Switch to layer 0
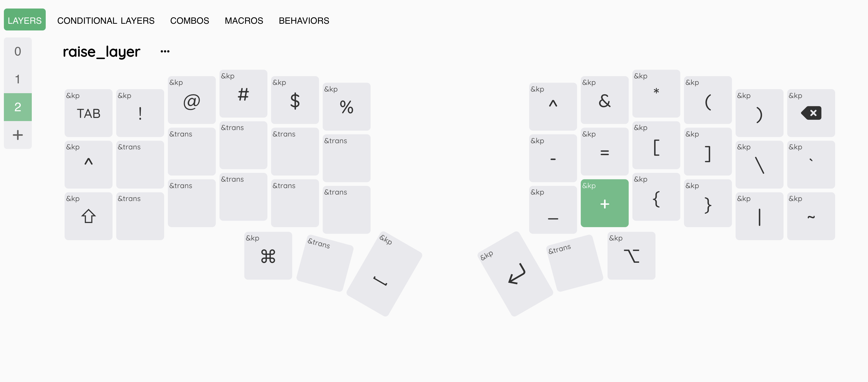Viewport: 868px width, 382px height. pyautogui.click(x=18, y=52)
